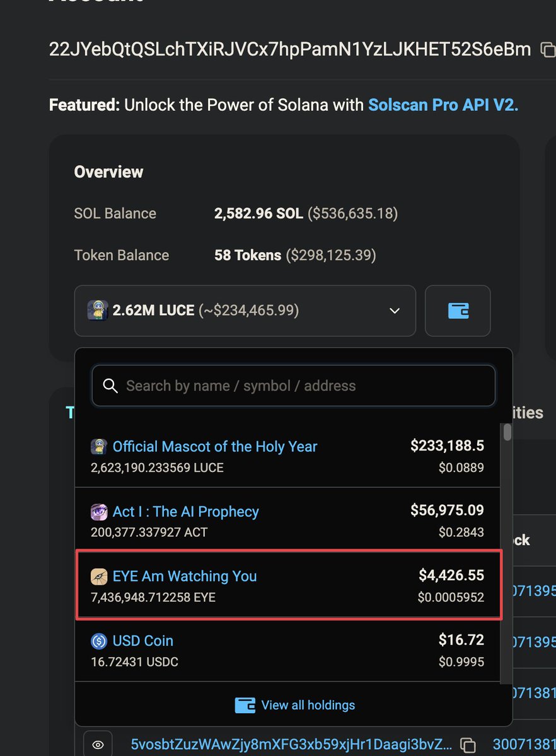This screenshot has height=756, width=556.
Task: Toggle the eye icon beside 5vosbtZuz transaction
Action: (98, 744)
